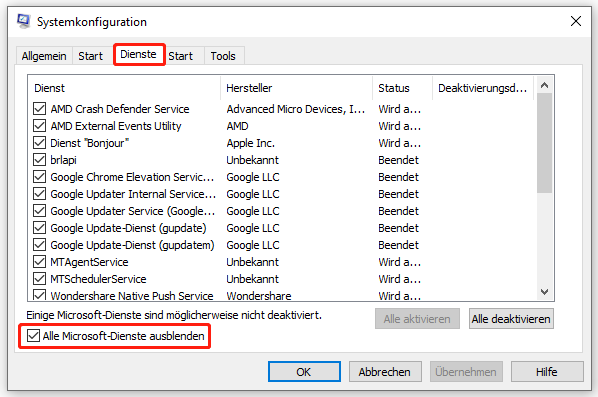The height and width of the screenshot is (397, 598).
Task: Uncheck Google Chrome Elevation Service
Action: pos(40,177)
